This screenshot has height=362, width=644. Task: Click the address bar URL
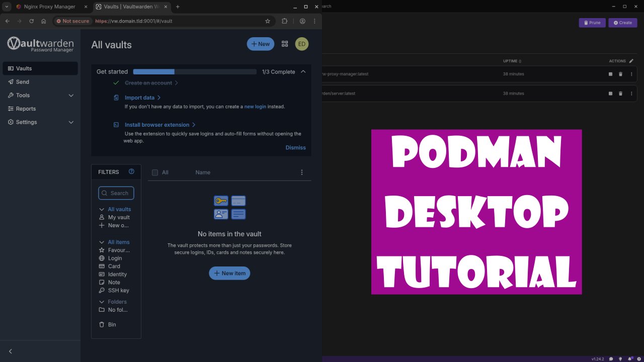point(134,21)
